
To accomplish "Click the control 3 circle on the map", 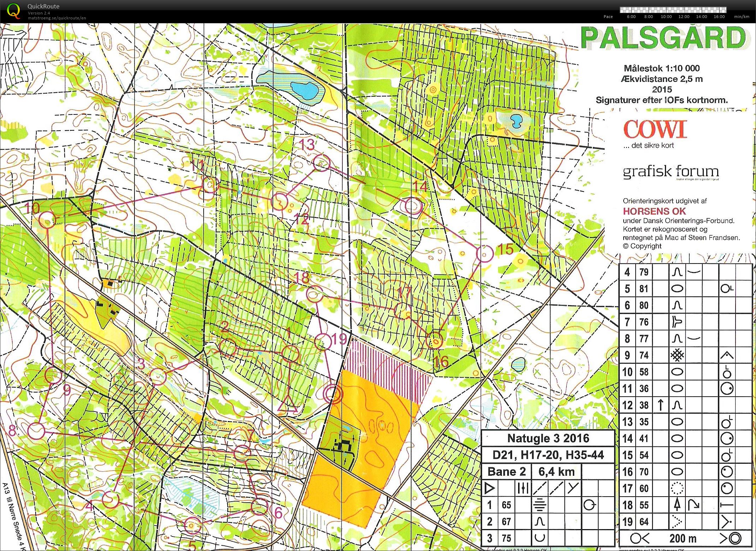I will coord(158,377).
